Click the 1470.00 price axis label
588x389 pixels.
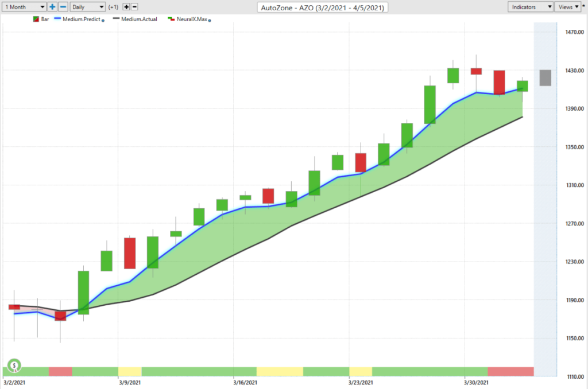[574, 32]
